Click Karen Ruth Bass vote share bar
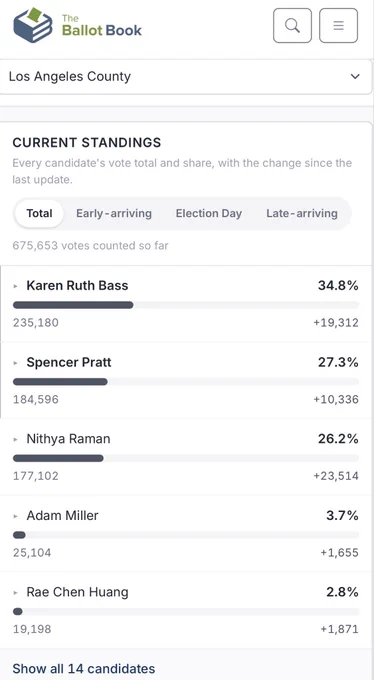The width and height of the screenshot is (374, 680). click(x=186, y=305)
